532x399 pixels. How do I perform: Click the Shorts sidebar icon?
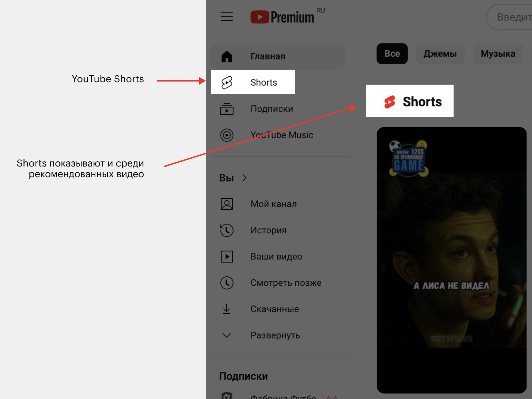pos(227,83)
